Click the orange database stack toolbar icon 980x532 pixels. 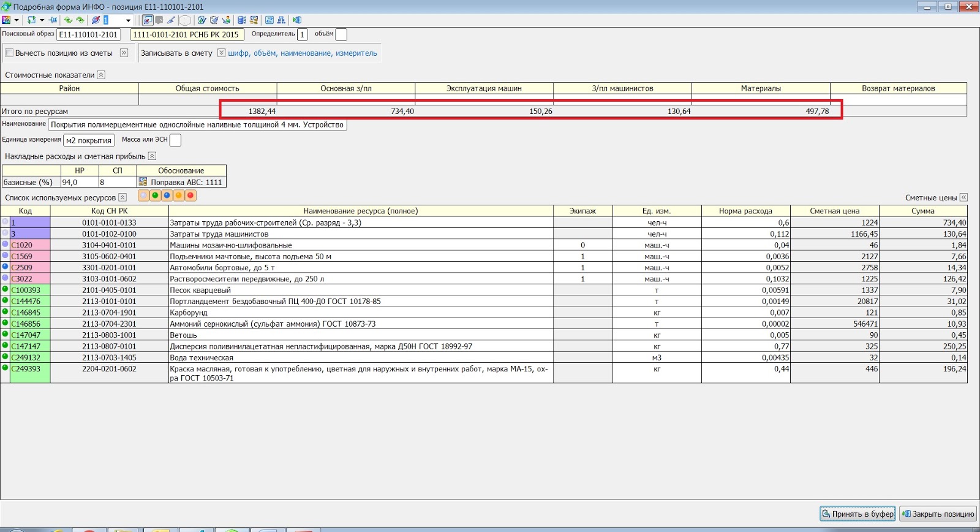click(254, 20)
